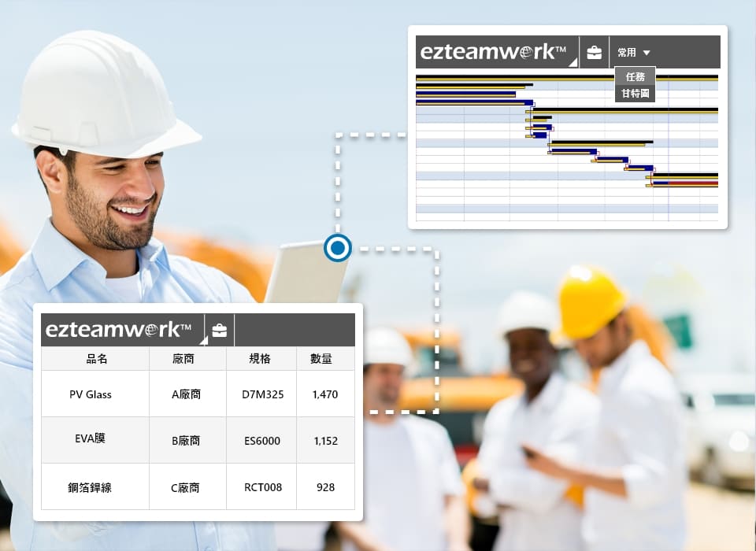Image resolution: width=756 pixels, height=551 pixels.
Task: Select the D7M325 specification cell
Action: click(261, 394)
